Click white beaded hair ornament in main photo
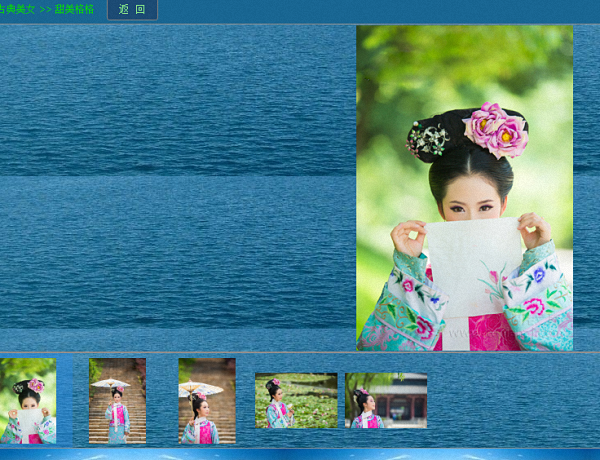Screen dimensions: 600x460 tap(427, 139)
